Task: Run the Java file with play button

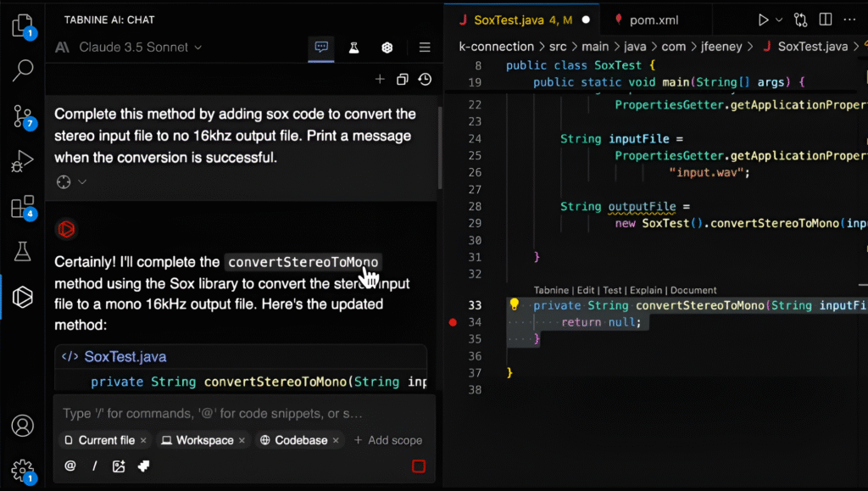Action: point(763,20)
